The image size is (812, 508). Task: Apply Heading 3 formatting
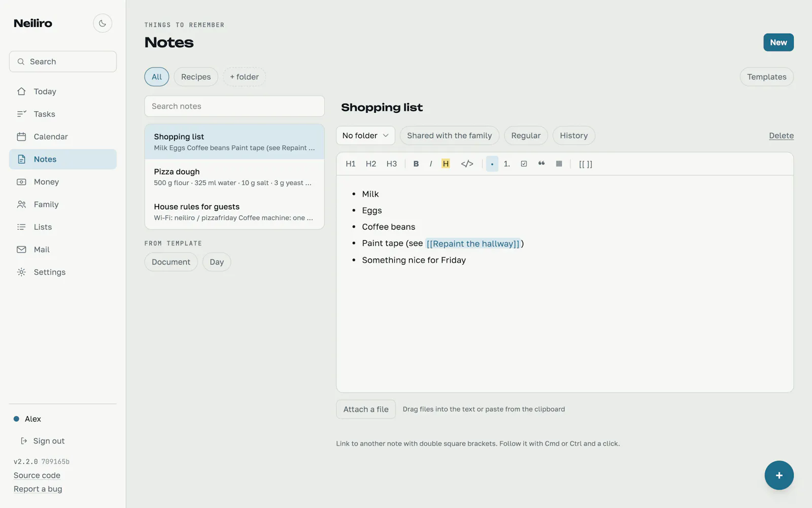pos(392,164)
